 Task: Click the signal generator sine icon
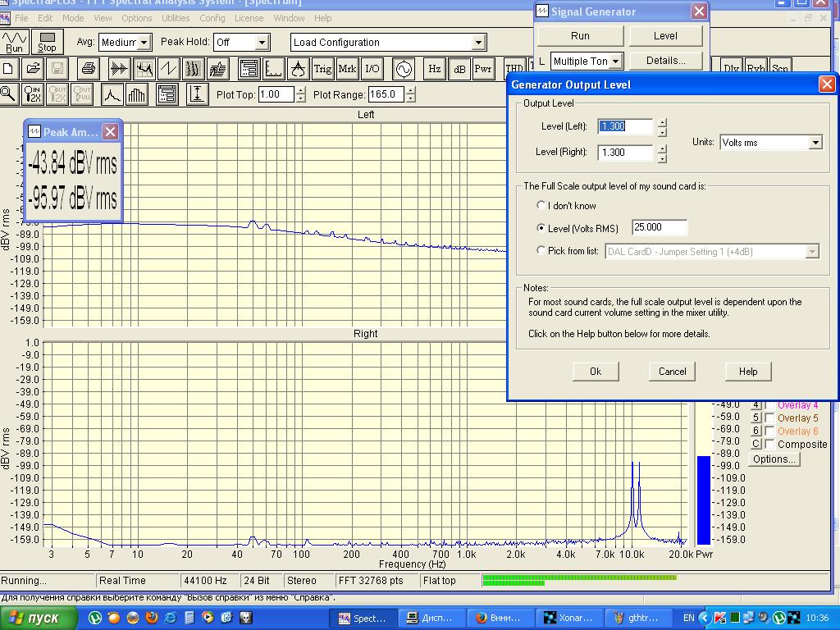[403, 69]
